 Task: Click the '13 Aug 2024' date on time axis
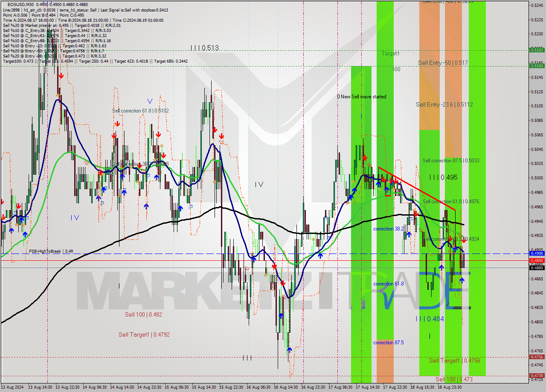(x=12, y=387)
